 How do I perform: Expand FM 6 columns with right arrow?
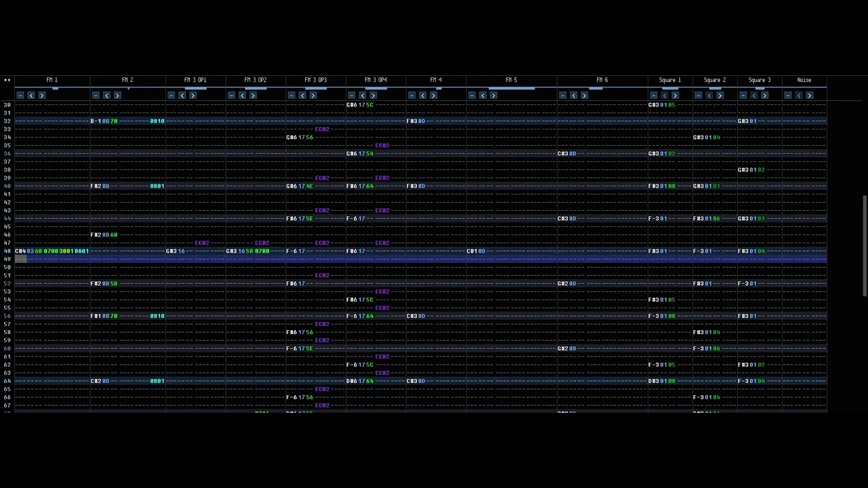click(584, 96)
